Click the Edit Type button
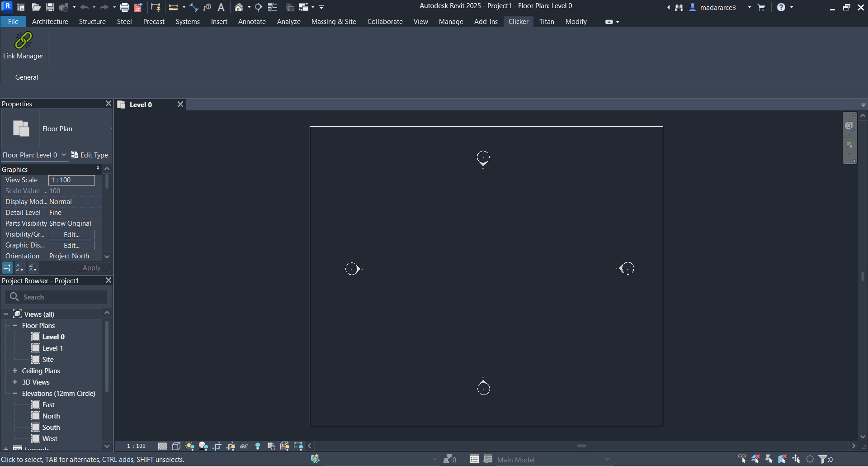Image resolution: width=868 pixels, height=466 pixels. [x=90, y=155]
